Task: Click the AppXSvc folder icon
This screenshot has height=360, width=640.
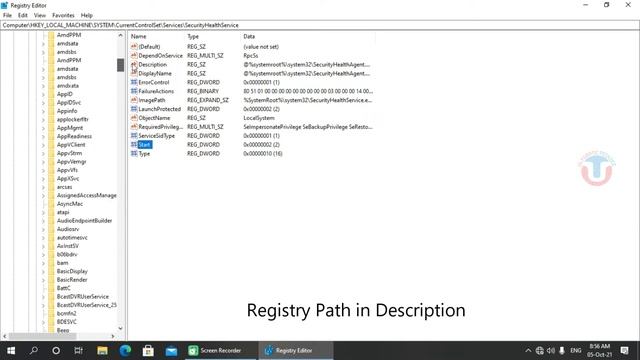Action: pyautogui.click(x=51, y=178)
